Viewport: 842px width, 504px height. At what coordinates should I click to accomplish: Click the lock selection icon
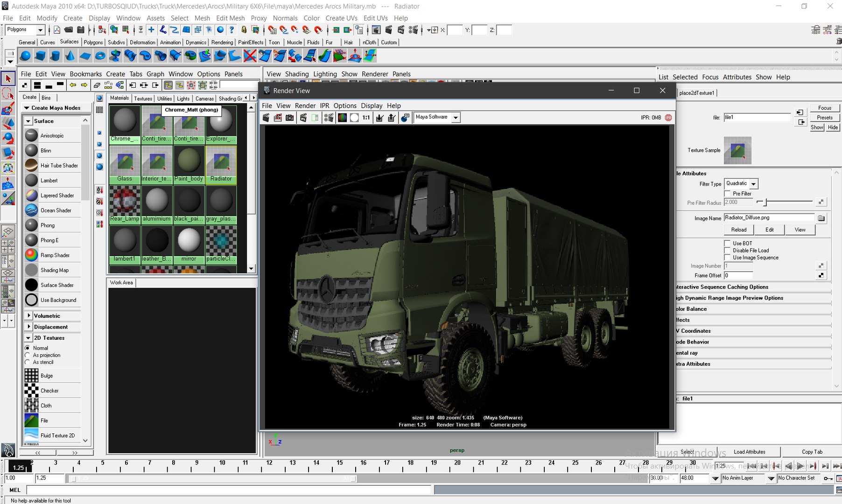tap(244, 30)
